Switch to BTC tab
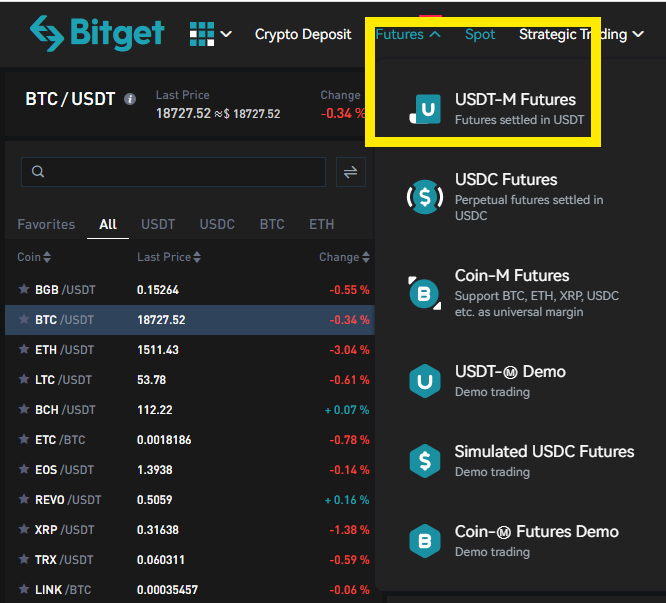 (272, 224)
